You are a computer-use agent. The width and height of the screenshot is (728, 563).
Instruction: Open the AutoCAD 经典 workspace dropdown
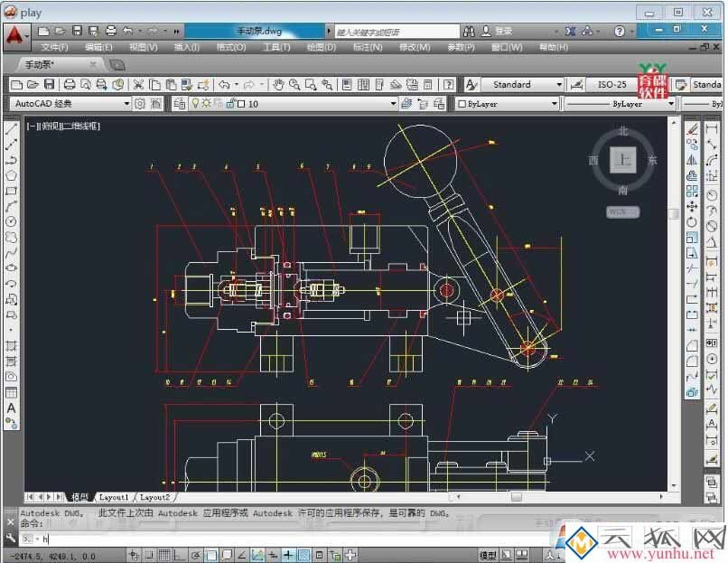pyautogui.click(x=126, y=102)
